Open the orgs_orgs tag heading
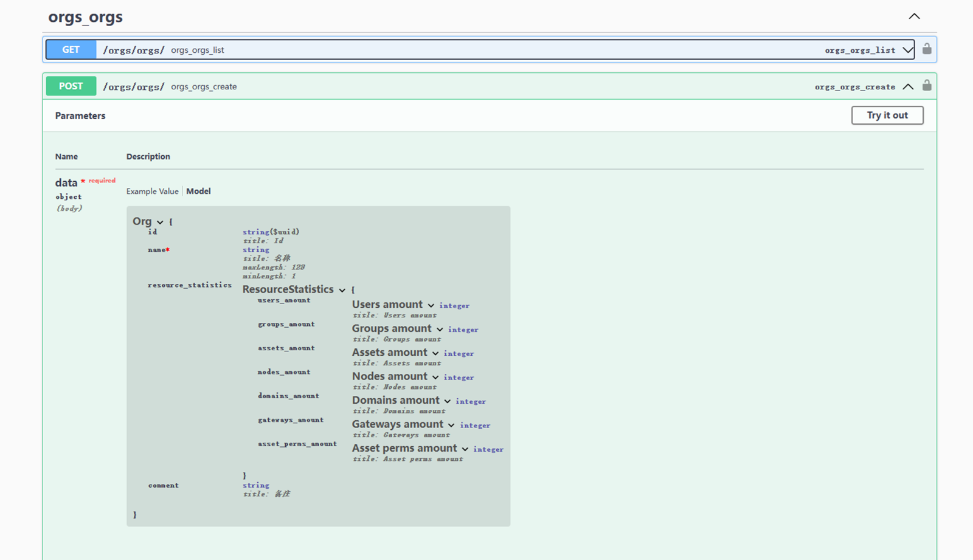Screen dimensions: 973x560 85,16
